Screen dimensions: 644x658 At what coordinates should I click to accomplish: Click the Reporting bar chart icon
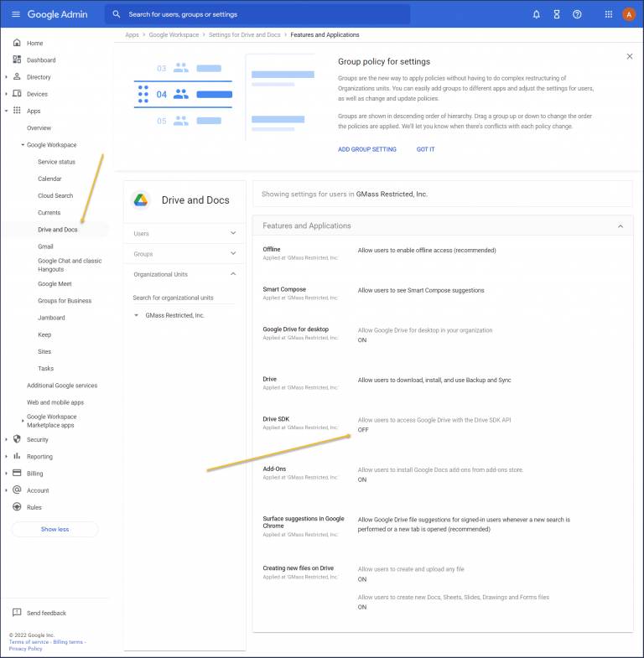[x=17, y=456]
